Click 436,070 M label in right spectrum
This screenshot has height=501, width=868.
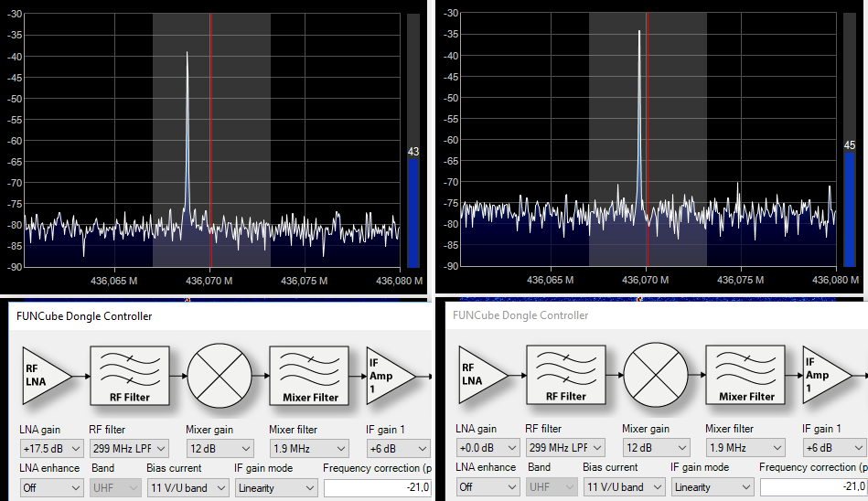tap(645, 280)
